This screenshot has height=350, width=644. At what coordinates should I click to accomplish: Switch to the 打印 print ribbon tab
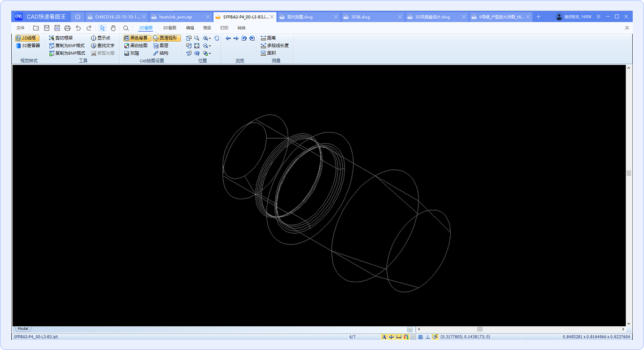pyautogui.click(x=224, y=28)
